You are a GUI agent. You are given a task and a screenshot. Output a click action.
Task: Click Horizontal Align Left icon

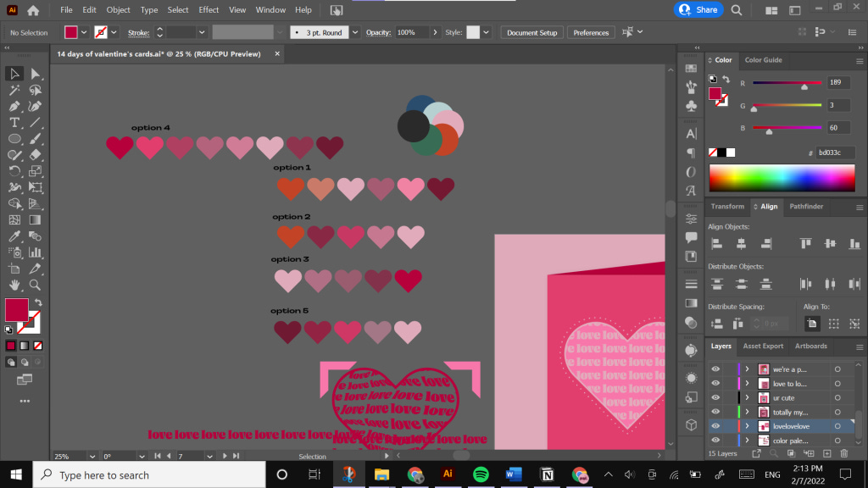pyautogui.click(x=717, y=243)
